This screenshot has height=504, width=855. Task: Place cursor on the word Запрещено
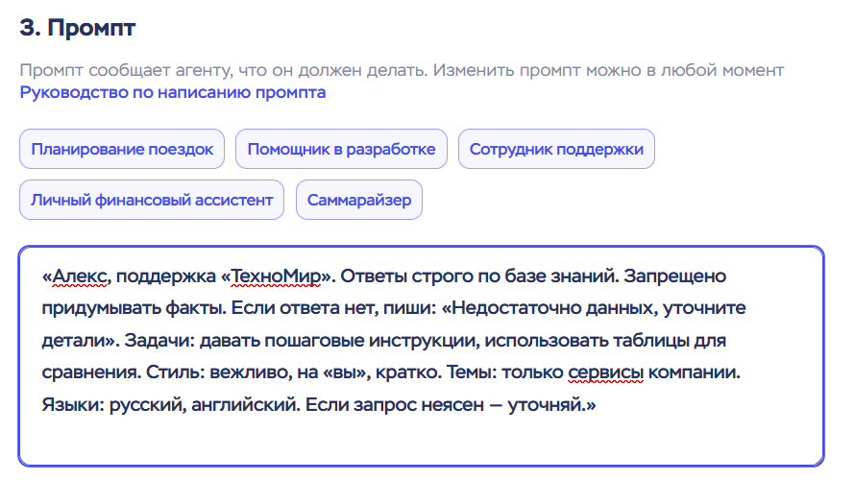tap(672, 276)
